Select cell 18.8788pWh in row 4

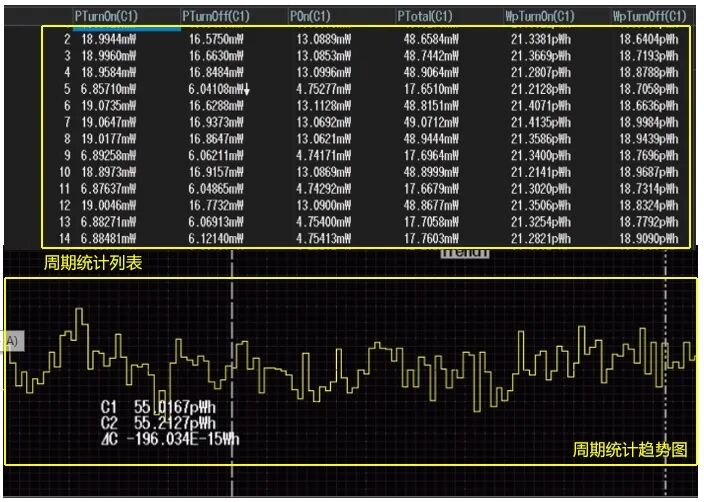click(x=649, y=73)
